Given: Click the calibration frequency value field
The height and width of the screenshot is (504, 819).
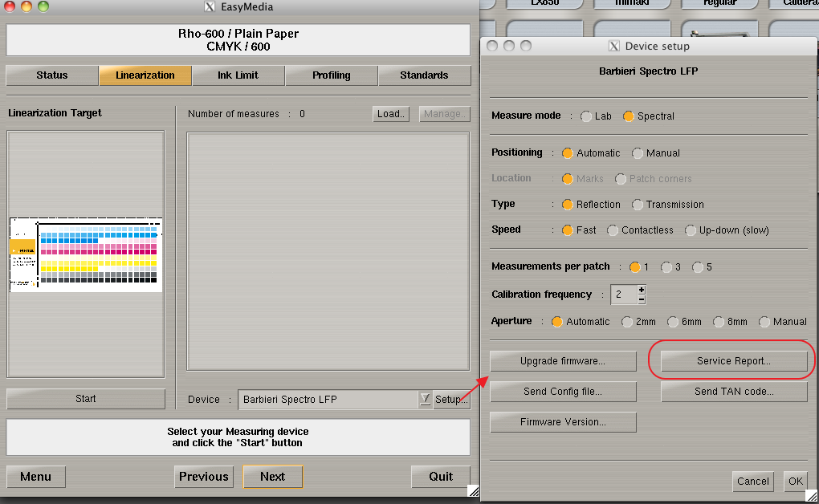Looking at the screenshot, I should pyautogui.click(x=622, y=295).
